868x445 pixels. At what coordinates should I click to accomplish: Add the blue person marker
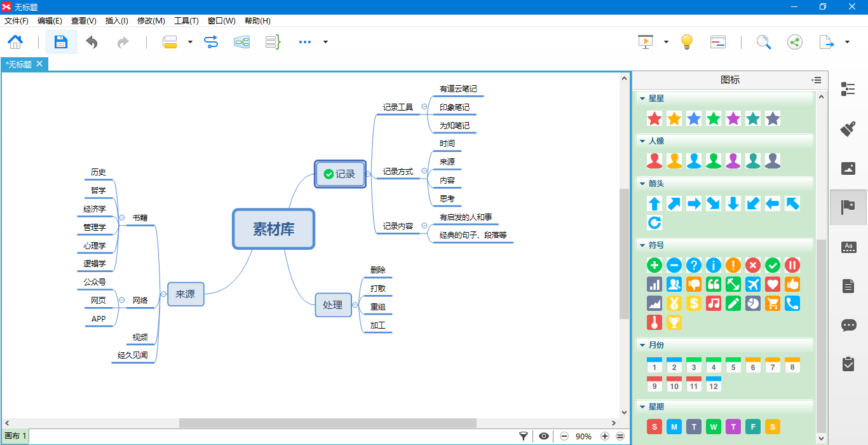coord(694,161)
